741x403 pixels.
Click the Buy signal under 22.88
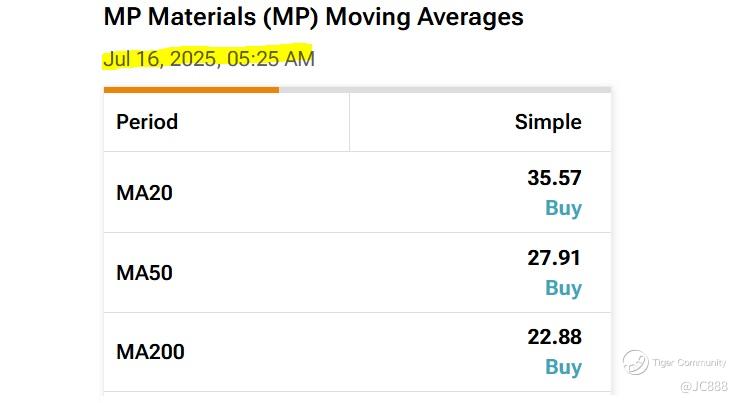(x=563, y=367)
